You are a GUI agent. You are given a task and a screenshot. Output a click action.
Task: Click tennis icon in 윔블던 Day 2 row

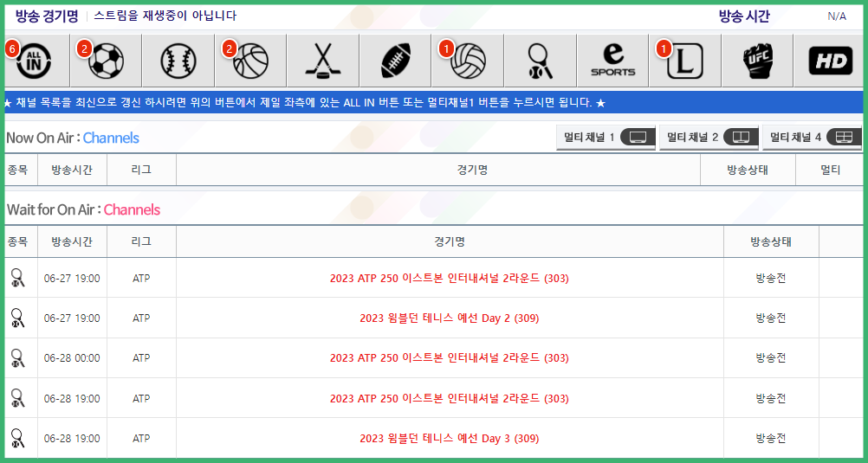point(18,318)
